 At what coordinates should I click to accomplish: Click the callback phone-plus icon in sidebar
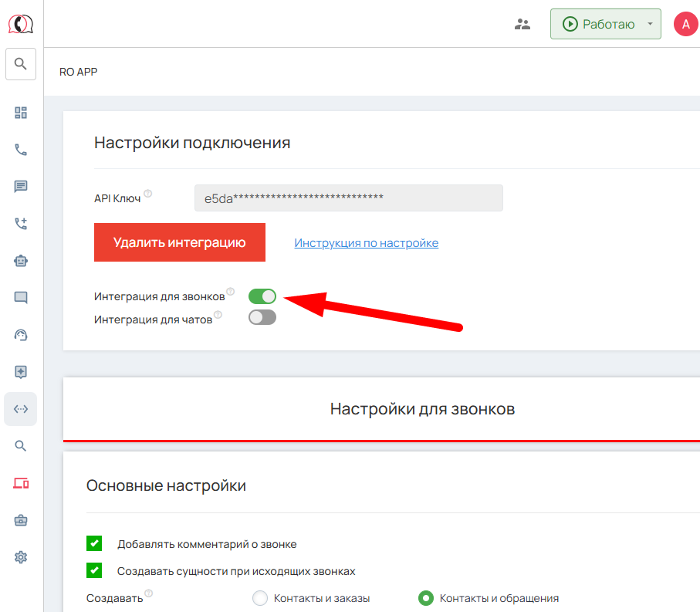(21, 224)
